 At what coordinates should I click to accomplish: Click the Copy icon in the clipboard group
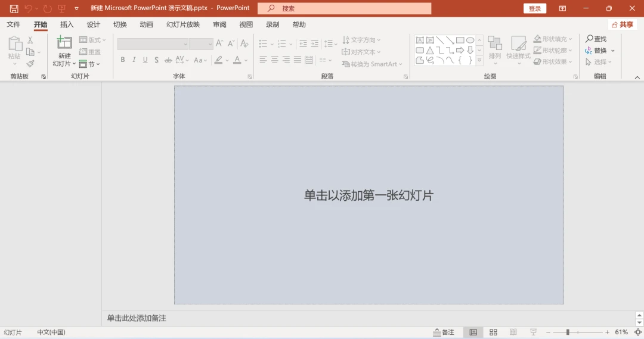tap(30, 52)
